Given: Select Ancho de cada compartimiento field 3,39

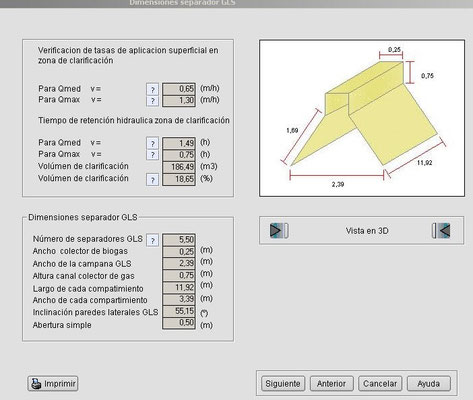Looking at the screenshot, I should pos(179,299).
